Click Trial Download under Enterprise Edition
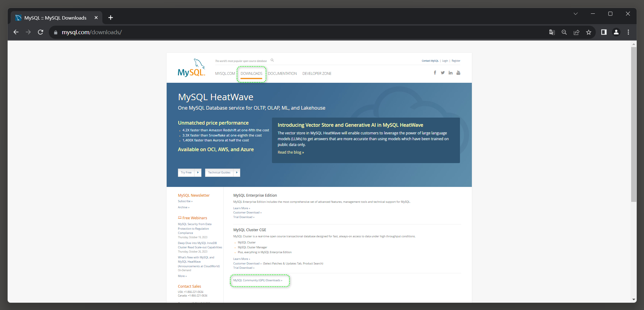Viewport: 644px width, 310px height. point(244,217)
